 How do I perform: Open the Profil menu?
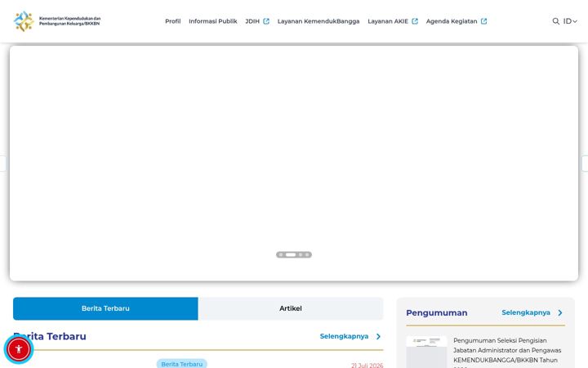click(x=173, y=21)
